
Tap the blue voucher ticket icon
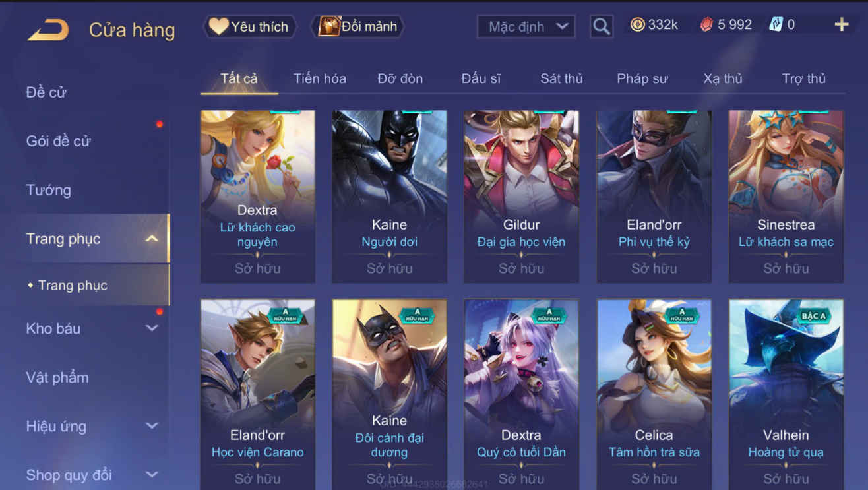click(x=776, y=25)
